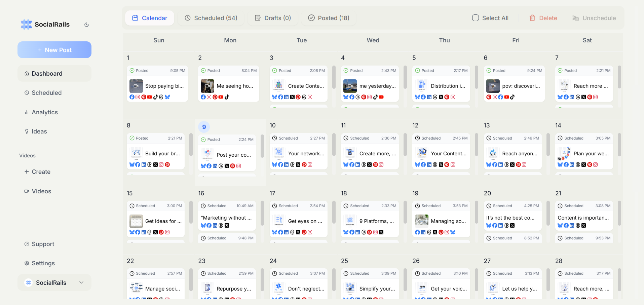
Task: Click the TikTok icon under the June 6 post
Action: point(513,97)
